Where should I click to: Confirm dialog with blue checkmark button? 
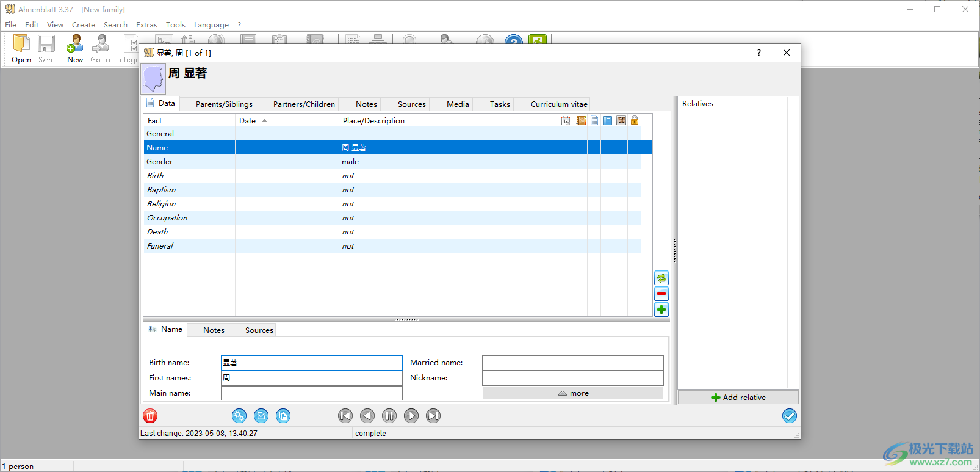coord(790,416)
